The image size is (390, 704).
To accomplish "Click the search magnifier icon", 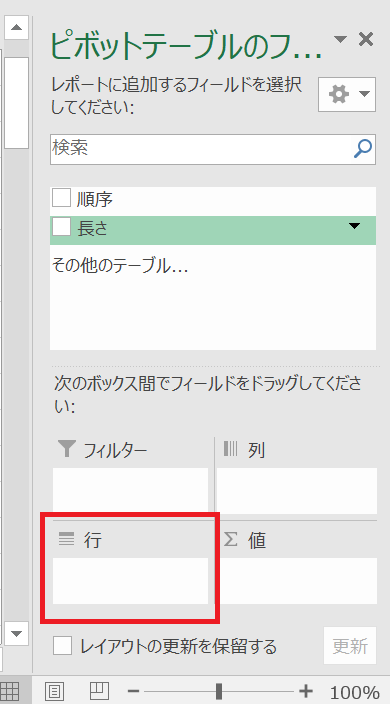I will [x=363, y=149].
